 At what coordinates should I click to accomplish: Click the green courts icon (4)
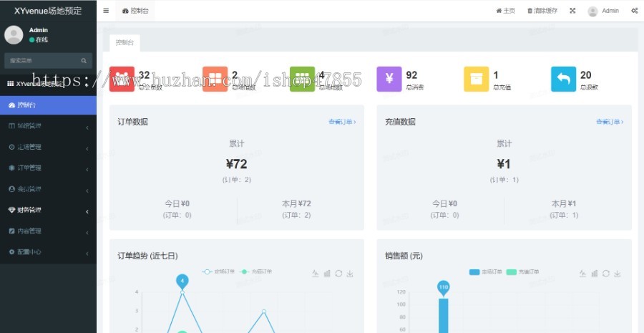click(302, 79)
